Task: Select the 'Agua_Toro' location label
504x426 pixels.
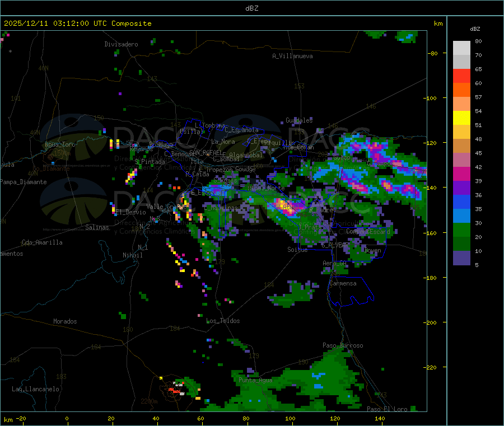Action: point(60,144)
